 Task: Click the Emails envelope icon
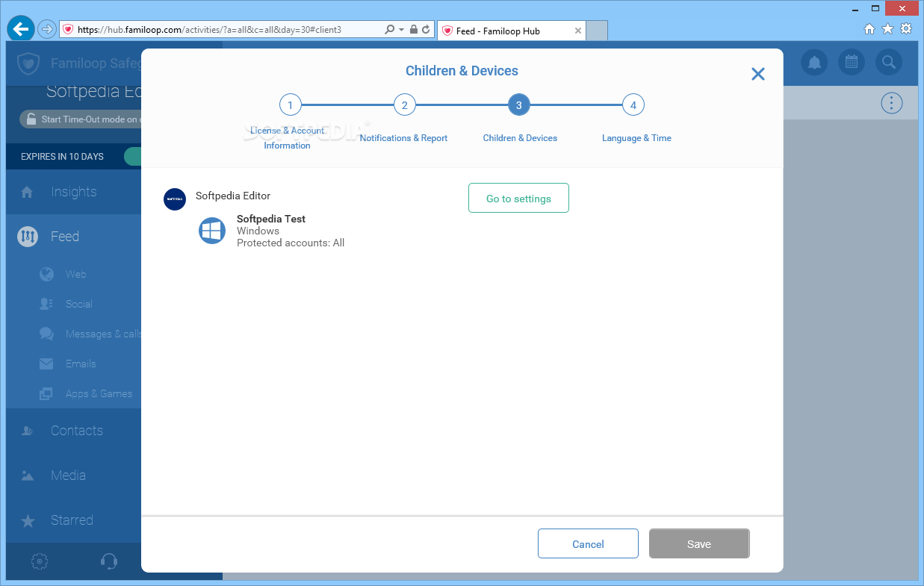click(x=46, y=364)
